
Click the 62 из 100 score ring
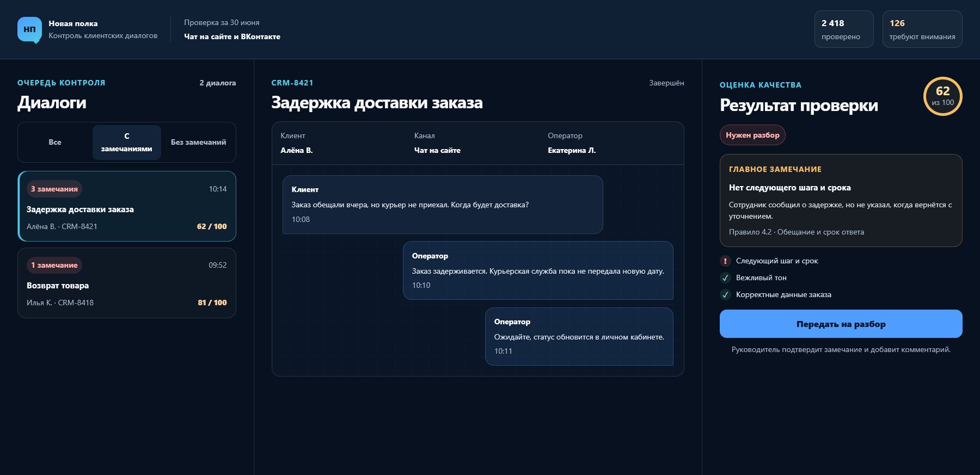(x=942, y=96)
